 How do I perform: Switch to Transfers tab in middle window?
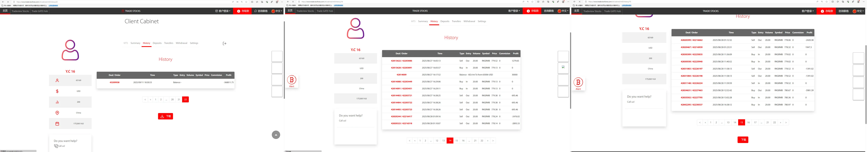(456, 21)
